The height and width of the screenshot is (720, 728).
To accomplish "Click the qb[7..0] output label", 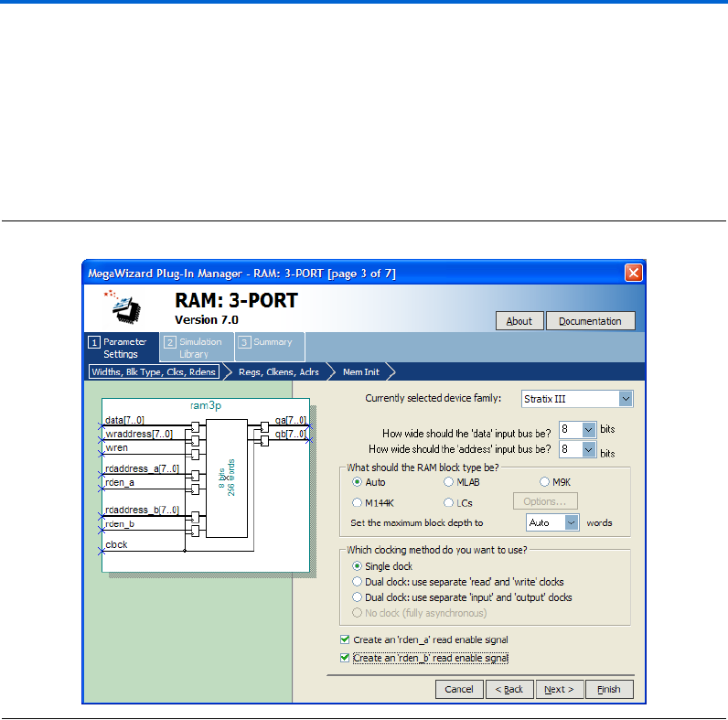I will point(291,434).
